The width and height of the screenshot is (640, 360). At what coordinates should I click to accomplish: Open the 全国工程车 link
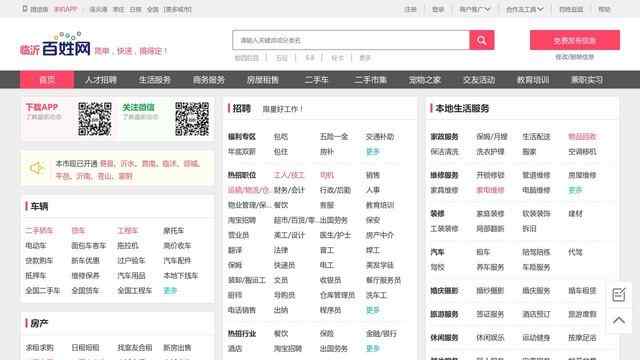(x=134, y=291)
